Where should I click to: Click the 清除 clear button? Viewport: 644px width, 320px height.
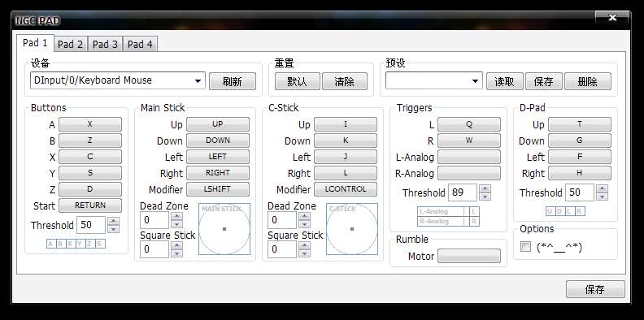pyautogui.click(x=344, y=81)
